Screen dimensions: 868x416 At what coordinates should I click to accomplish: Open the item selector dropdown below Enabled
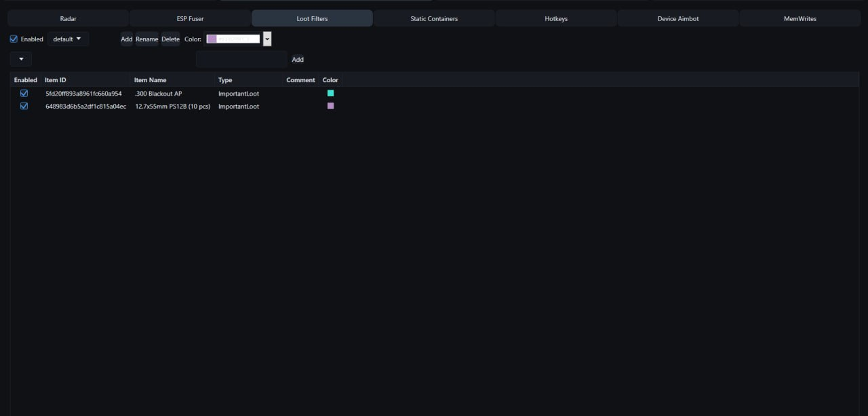(21, 60)
